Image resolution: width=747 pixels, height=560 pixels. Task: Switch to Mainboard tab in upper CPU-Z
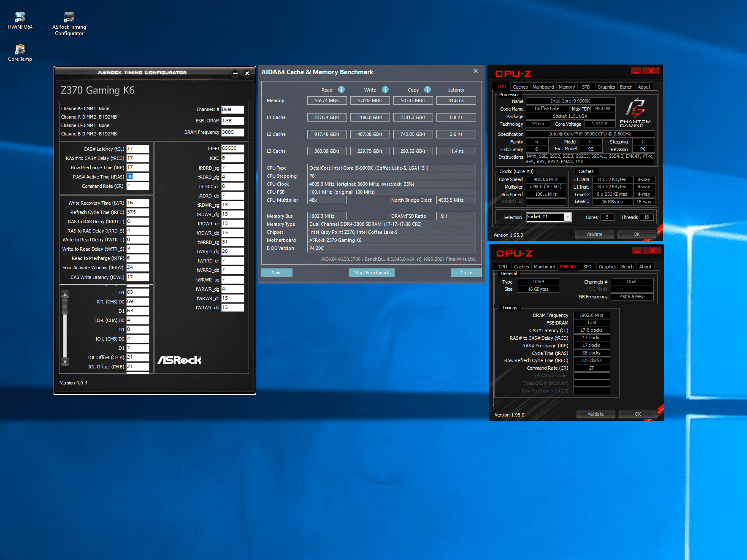[x=543, y=87]
